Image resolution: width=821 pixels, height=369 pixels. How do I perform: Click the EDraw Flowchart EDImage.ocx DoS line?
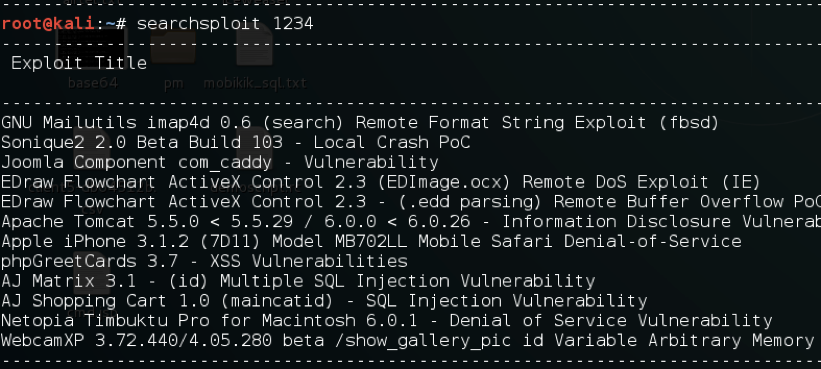(x=381, y=183)
